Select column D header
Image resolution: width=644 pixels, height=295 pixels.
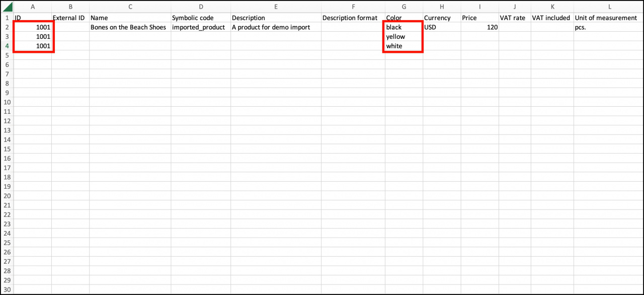click(201, 7)
